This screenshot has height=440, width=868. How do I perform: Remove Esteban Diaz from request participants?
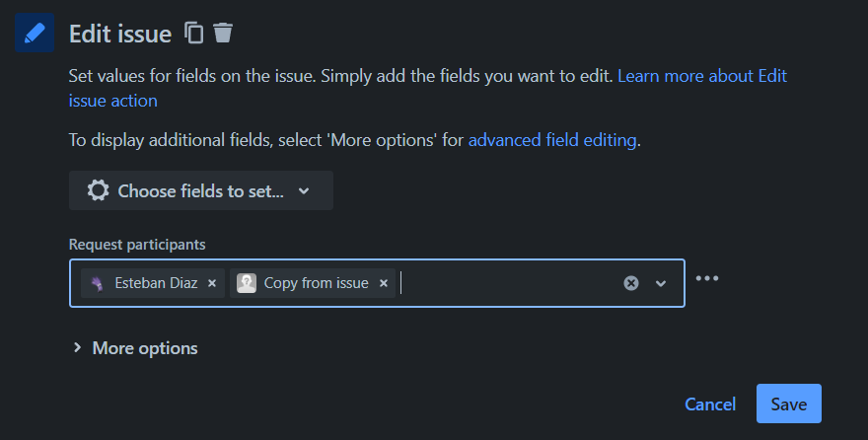(x=212, y=283)
